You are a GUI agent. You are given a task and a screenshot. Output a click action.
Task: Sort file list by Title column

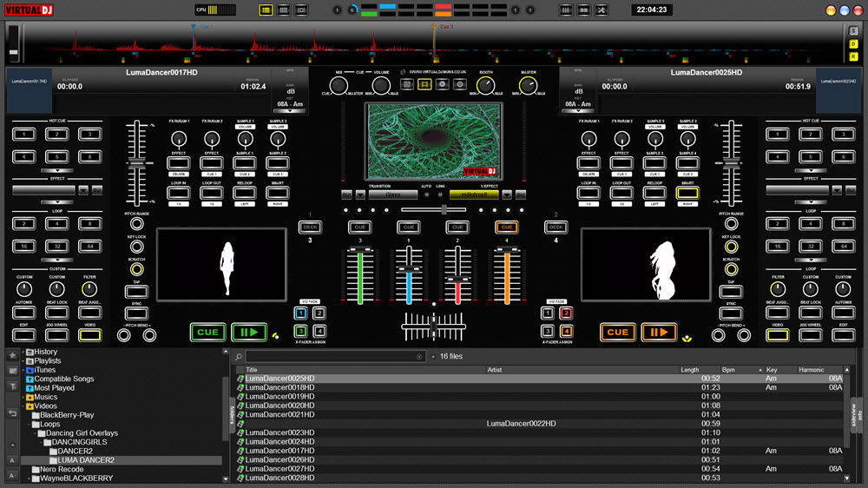(x=252, y=370)
